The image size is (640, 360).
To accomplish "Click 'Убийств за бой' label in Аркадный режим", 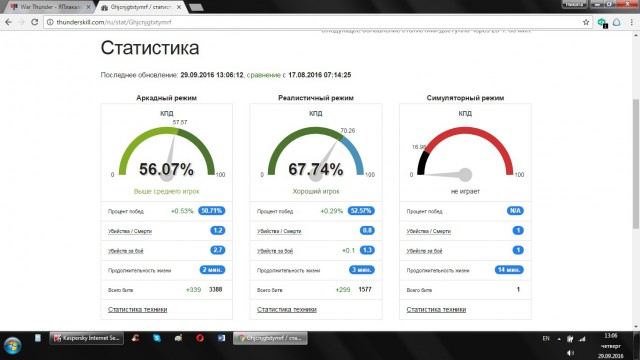I will tap(126, 251).
